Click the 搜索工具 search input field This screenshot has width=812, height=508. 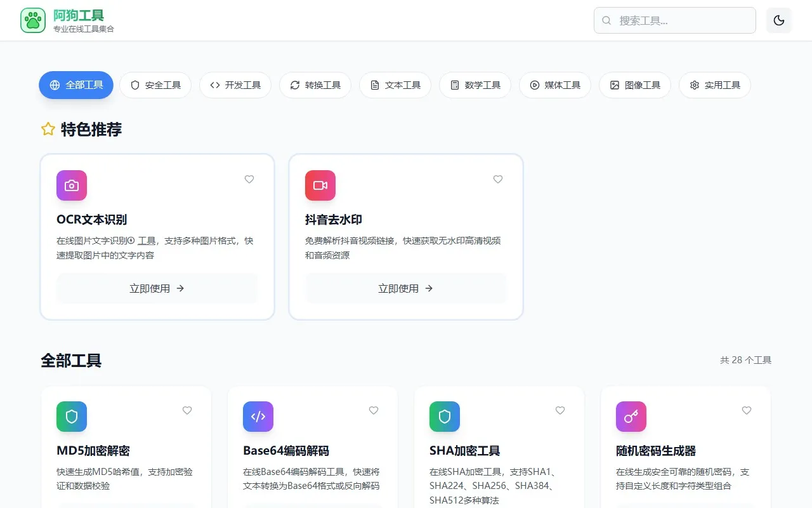[x=674, y=20]
